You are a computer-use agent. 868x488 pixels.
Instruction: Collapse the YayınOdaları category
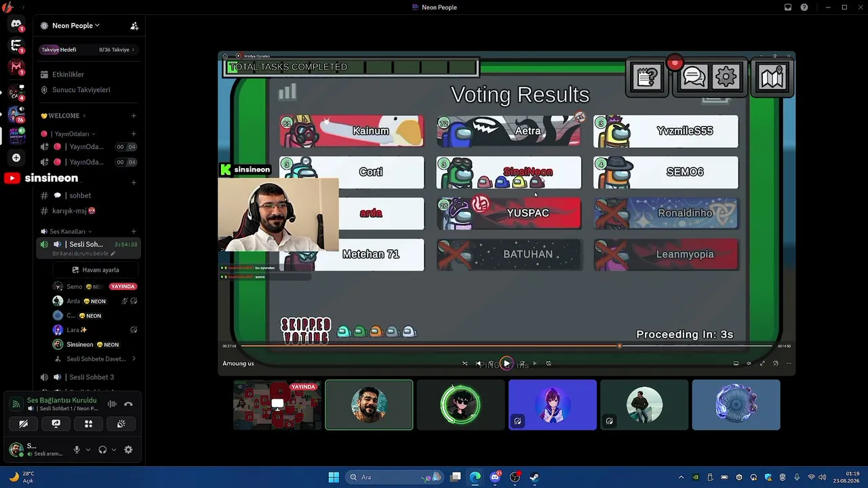click(x=68, y=134)
